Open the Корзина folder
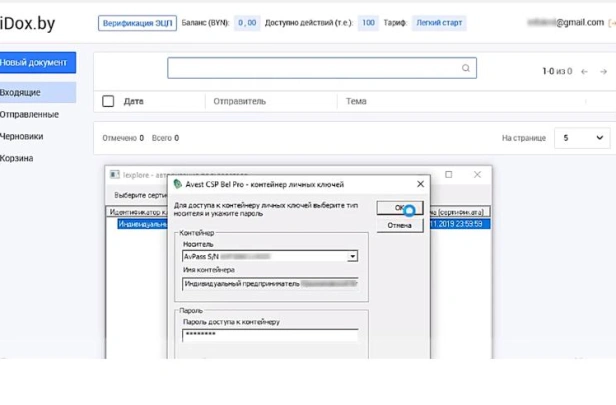This screenshot has width=616, height=405. tap(16, 158)
